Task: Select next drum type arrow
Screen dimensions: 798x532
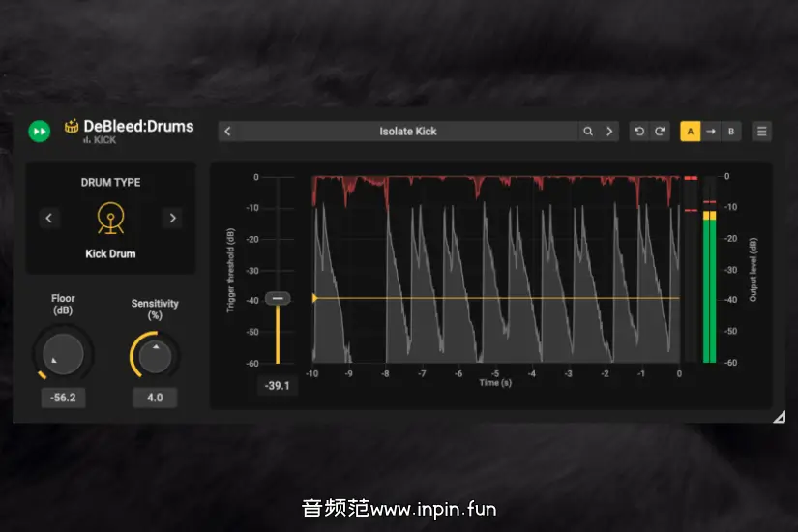Action: click(x=172, y=218)
